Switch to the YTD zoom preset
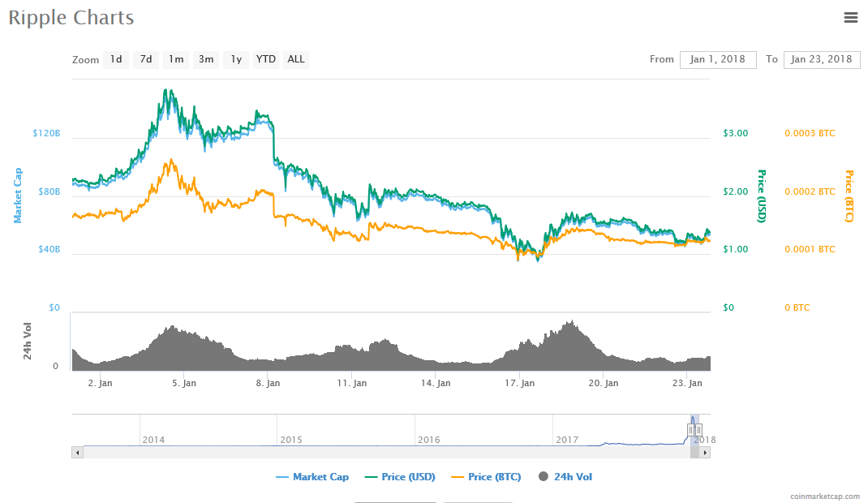Viewport: 868px width, 503px height. point(265,59)
